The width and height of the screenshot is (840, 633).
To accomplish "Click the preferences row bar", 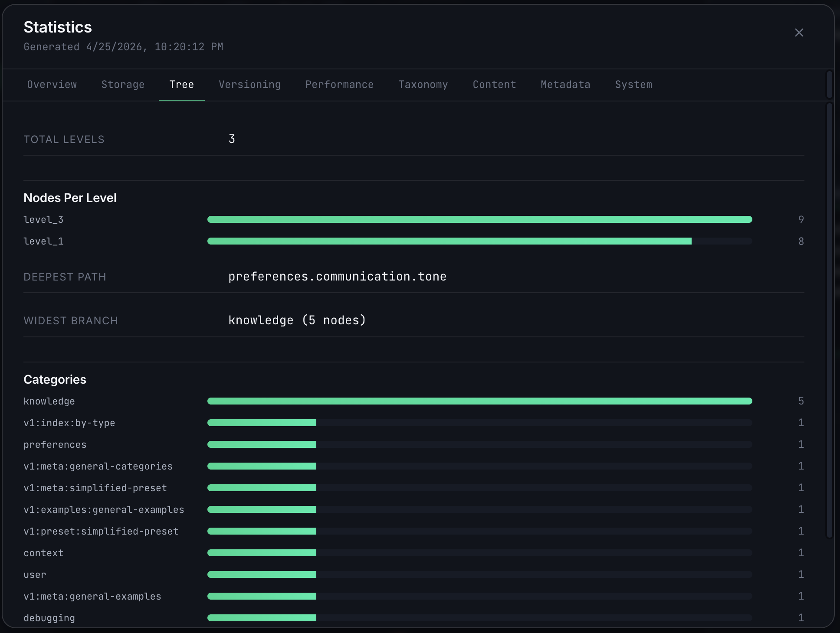I will [x=480, y=444].
